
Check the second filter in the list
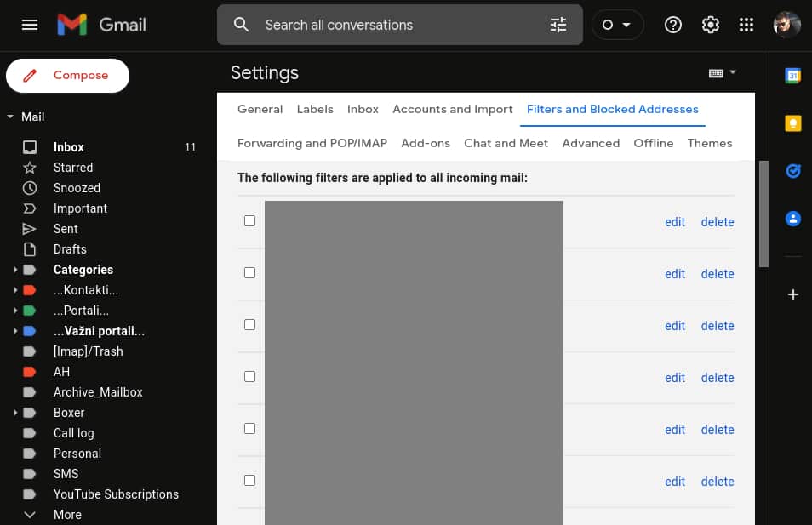click(249, 272)
